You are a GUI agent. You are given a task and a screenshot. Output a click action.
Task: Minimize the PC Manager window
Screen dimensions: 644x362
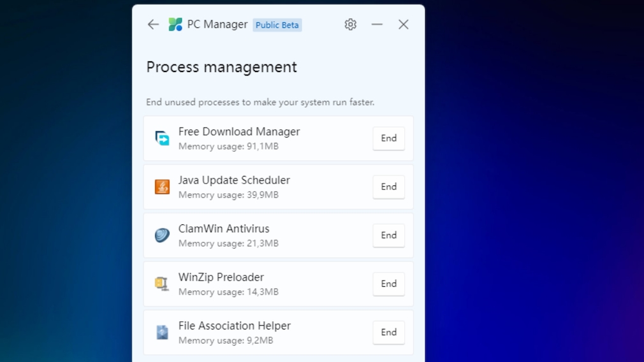coord(377,24)
